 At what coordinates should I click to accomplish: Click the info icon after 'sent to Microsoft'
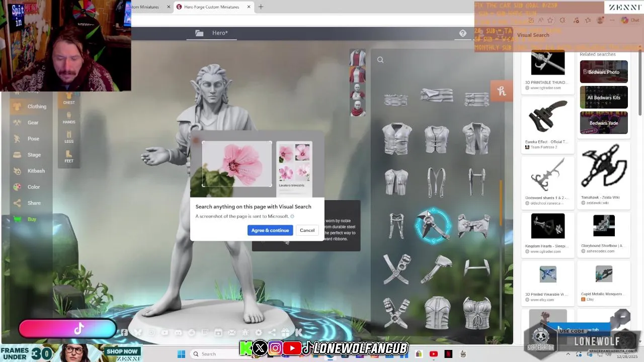(292, 216)
